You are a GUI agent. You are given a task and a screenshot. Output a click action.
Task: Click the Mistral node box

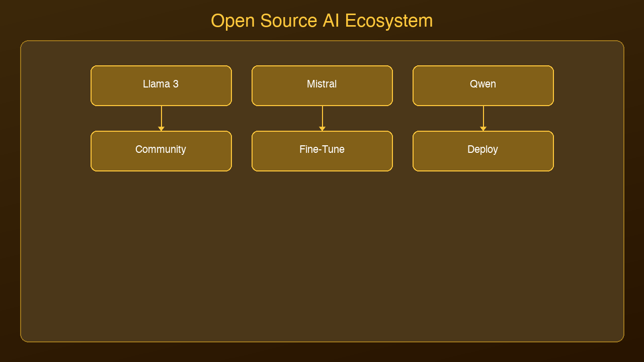pos(322,85)
